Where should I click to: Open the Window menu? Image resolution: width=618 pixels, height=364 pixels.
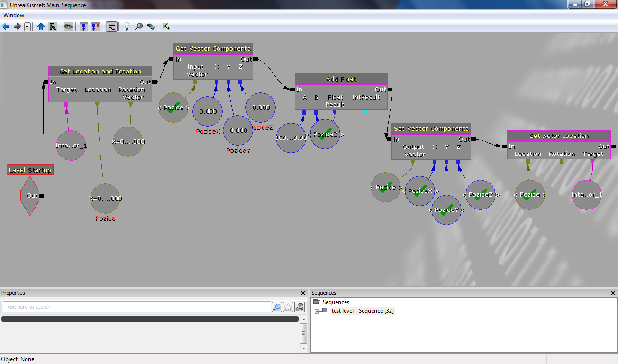14,15
